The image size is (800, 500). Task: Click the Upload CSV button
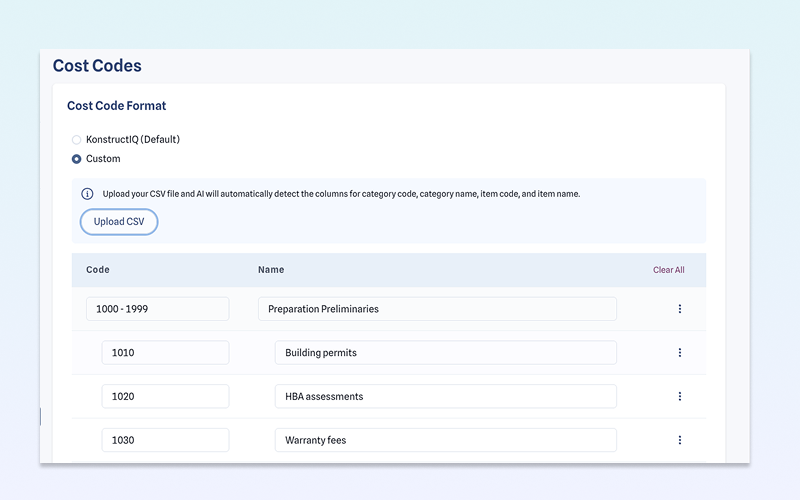(x=119, y=222)
